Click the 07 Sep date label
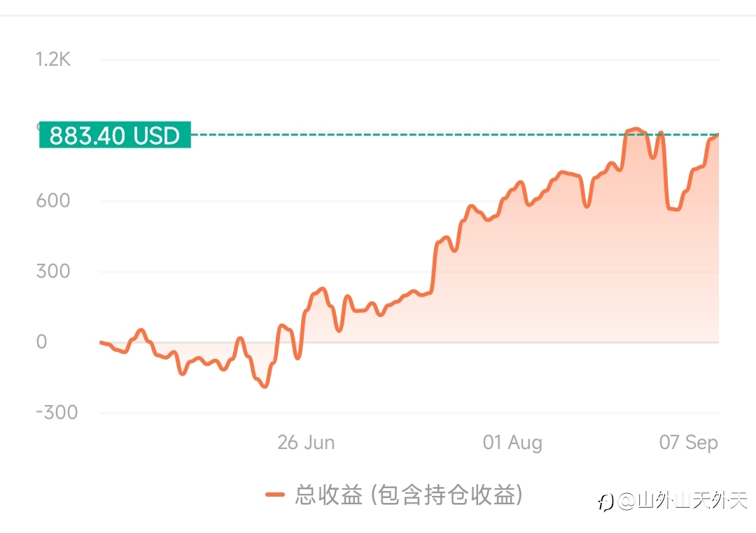The width and height of the screenshot is (756, 533). pos(689,442)
